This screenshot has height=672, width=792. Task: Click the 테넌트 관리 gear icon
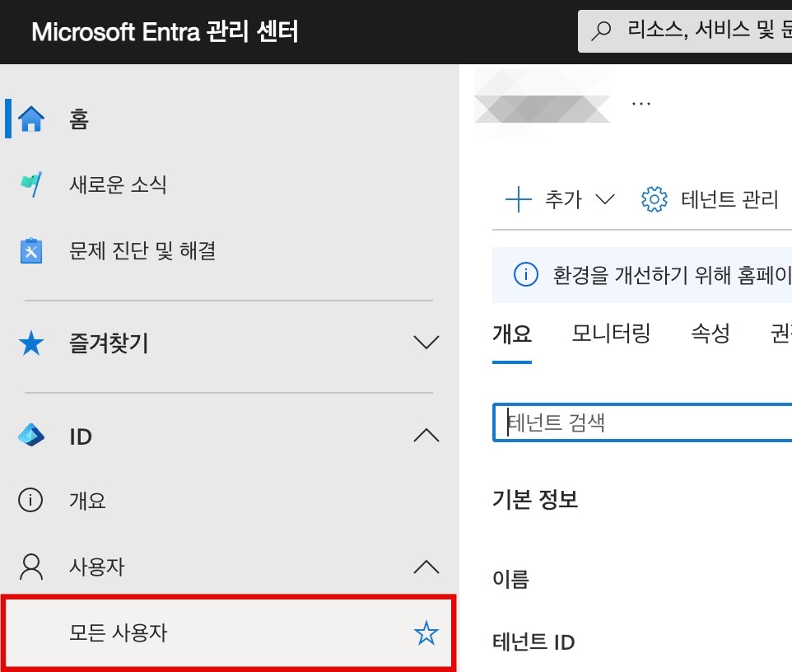point(655,199)
